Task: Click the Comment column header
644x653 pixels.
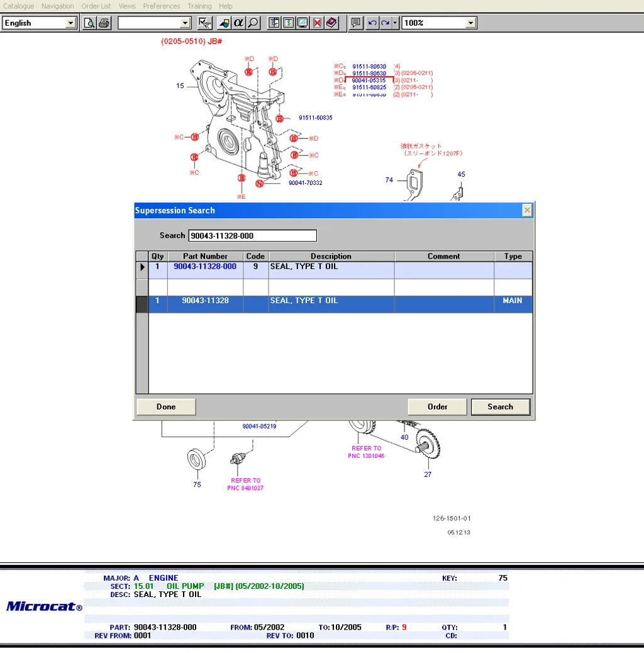Action: tap(444, 257)
